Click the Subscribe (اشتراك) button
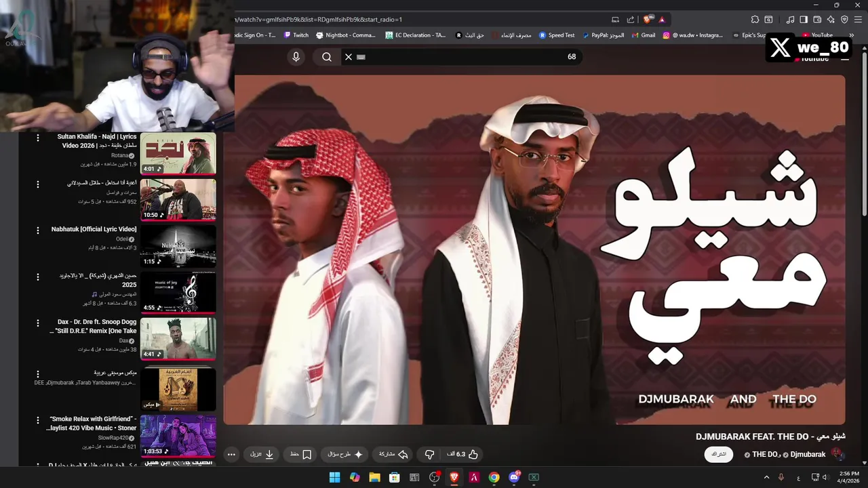The width and height of the screenshot is (868, 488). point(719,454)
